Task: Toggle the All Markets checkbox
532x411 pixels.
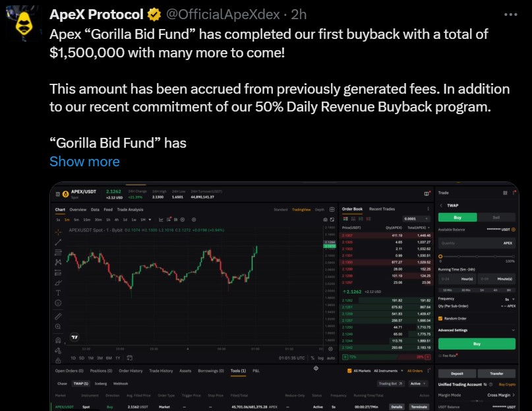Action: click(x=349, y=371)
